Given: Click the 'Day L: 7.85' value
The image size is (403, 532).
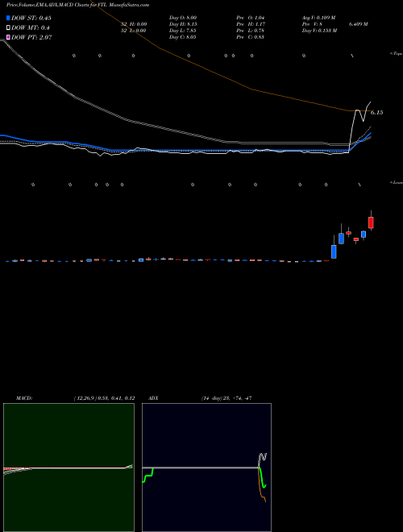Looking at the screenshot, I should point(183,31).
